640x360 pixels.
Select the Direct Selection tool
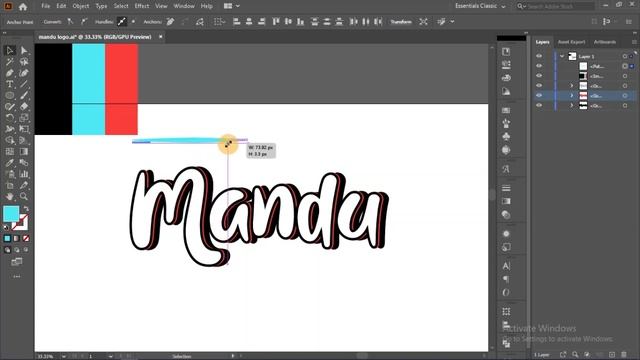[24, 51]
